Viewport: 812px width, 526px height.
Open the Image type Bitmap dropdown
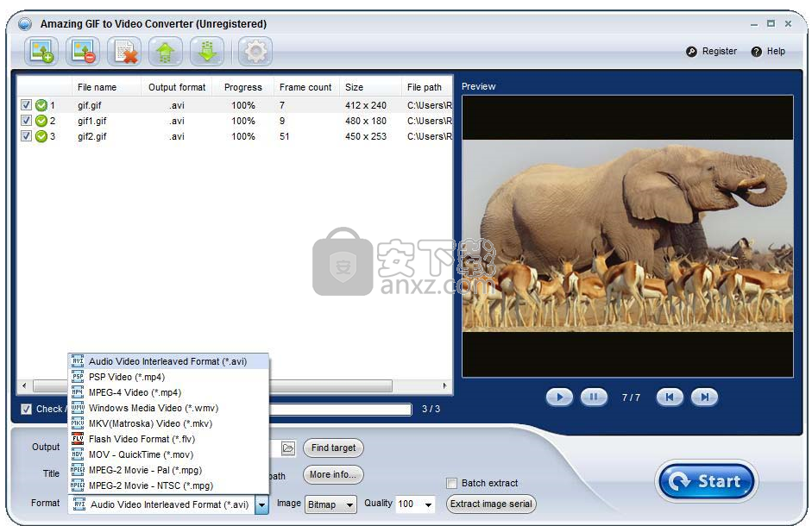(331, 504)
